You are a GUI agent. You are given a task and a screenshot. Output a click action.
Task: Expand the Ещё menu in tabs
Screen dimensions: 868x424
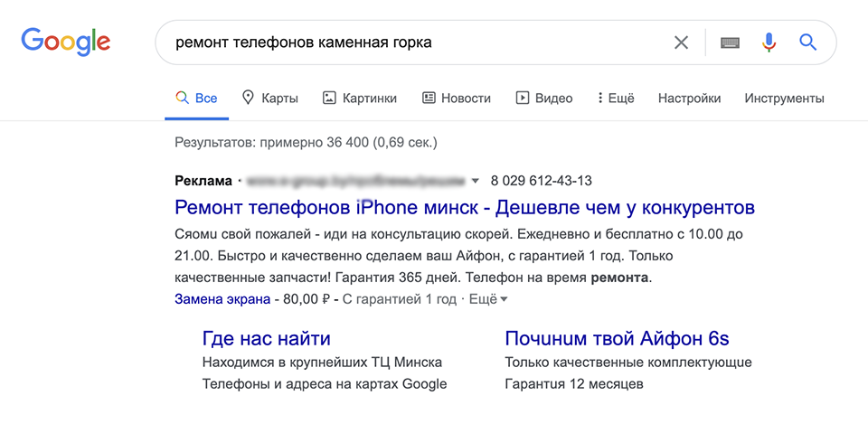coord(616,99)
